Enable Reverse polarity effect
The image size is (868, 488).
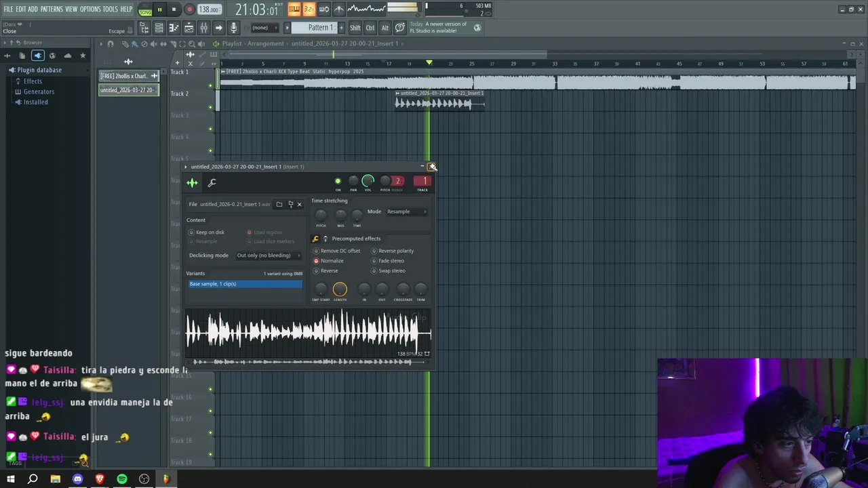392,251
